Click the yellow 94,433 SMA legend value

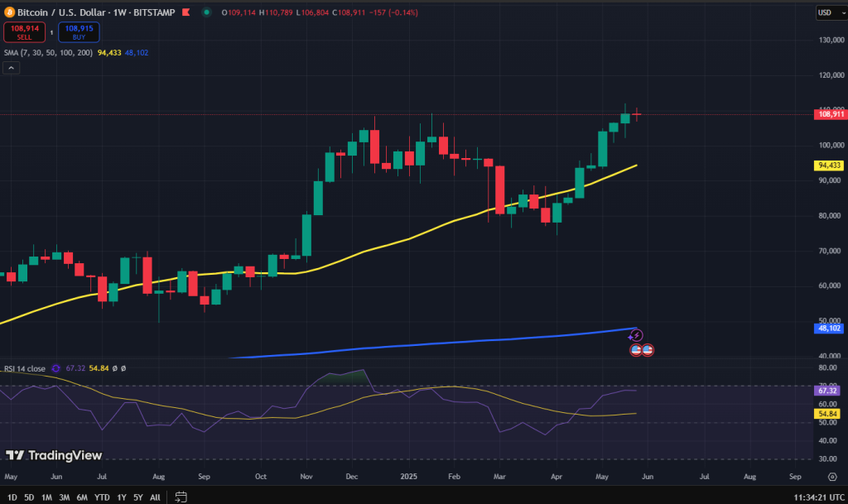coord(109,53)
